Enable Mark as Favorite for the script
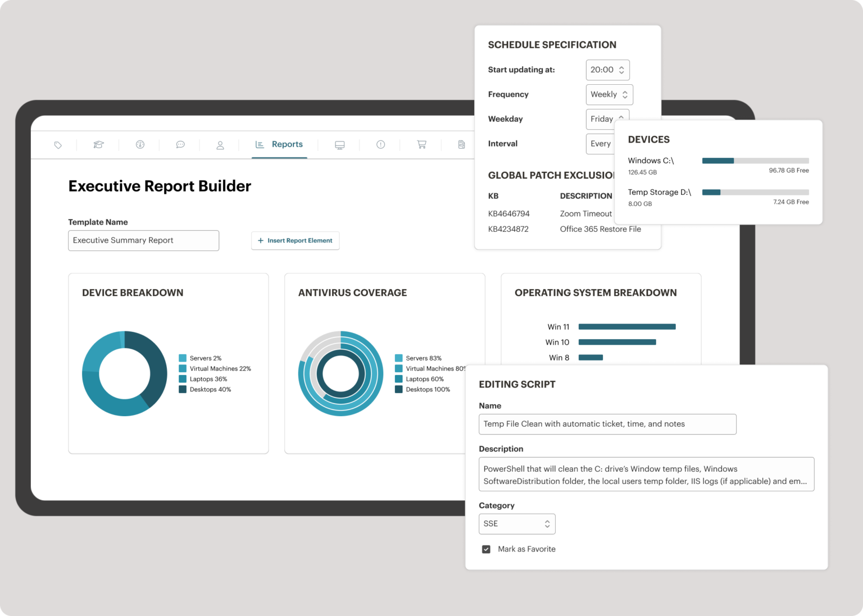The height and width of the screenshot is (616, 863). [x=486, y=549]
